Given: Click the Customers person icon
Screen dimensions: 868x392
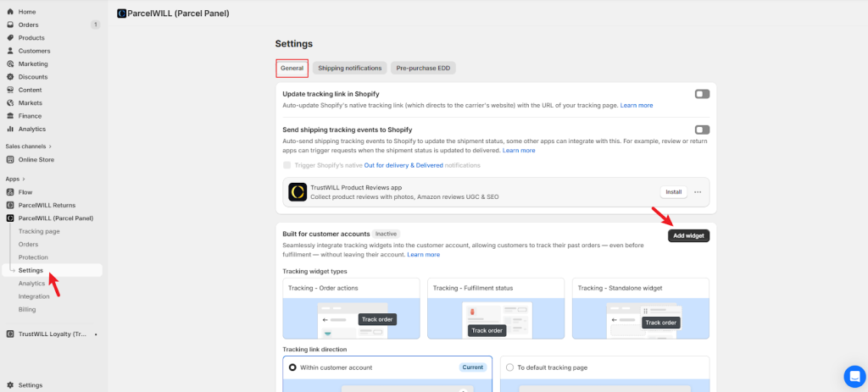Looking at the screenshot, I should tap(10, 51).
